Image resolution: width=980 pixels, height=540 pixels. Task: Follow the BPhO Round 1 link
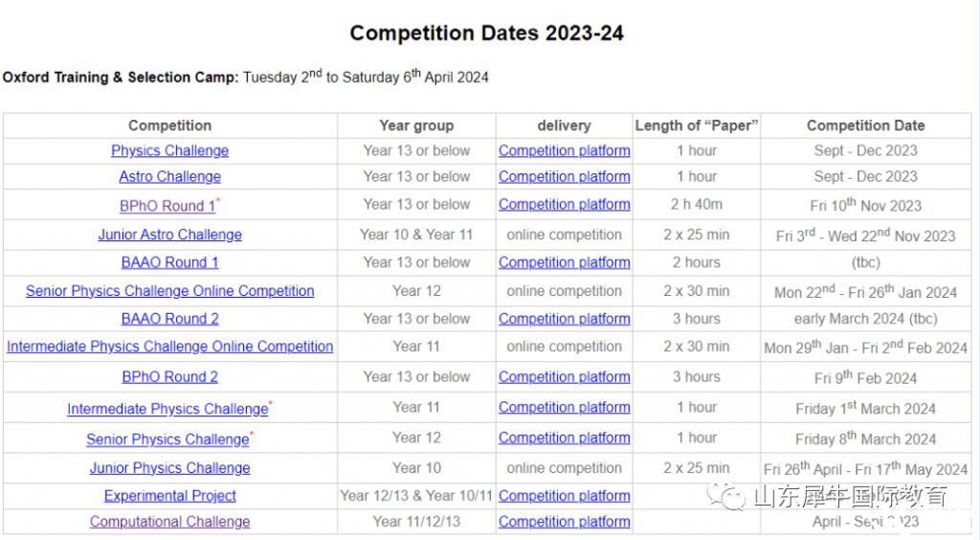pos(167,206)
